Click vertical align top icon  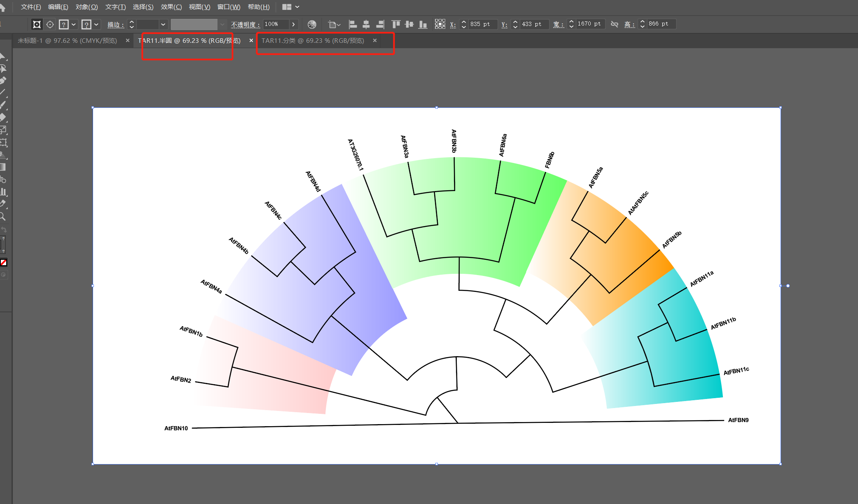[x=396, y=24]
